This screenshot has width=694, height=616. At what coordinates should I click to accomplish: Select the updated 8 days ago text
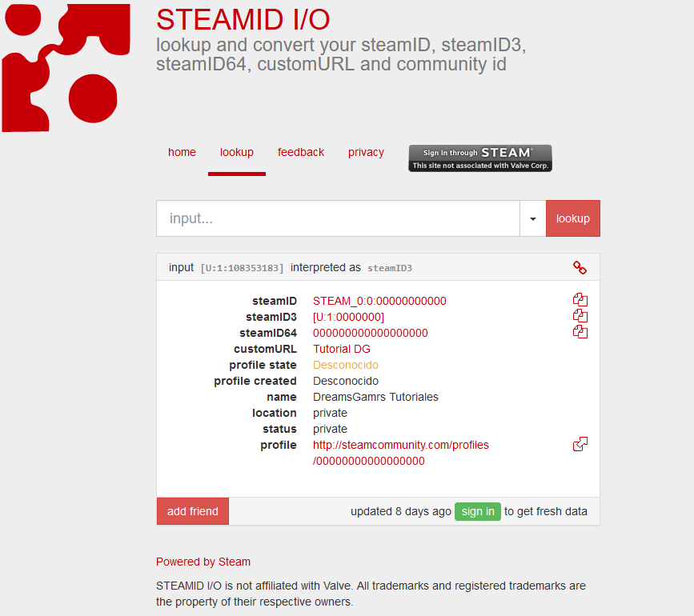tap(401, 511)
